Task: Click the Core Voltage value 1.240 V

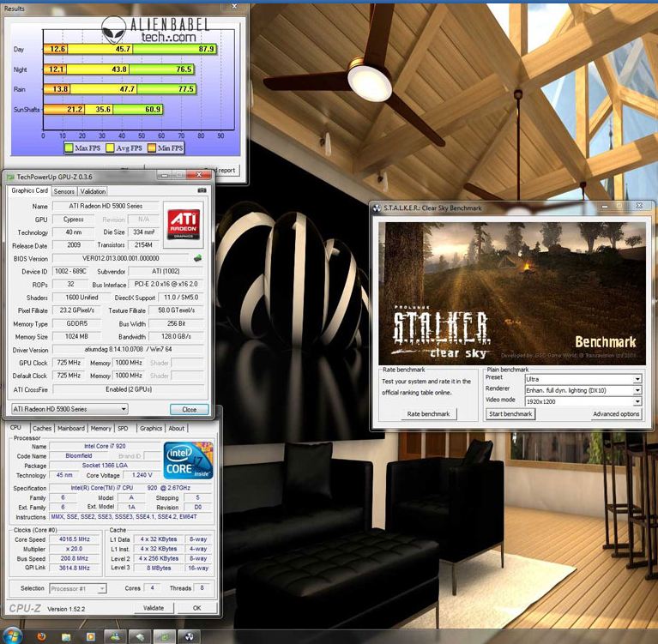Action: pos(142,475)
